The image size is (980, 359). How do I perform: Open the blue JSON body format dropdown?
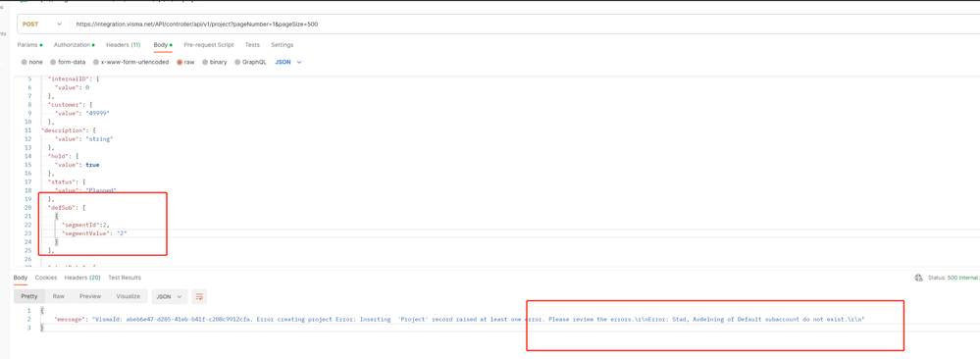click(288, 63)
